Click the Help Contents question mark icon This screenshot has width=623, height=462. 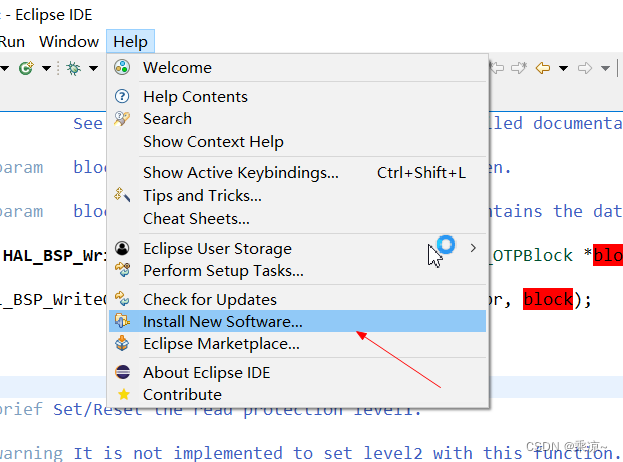click(122, 97)
